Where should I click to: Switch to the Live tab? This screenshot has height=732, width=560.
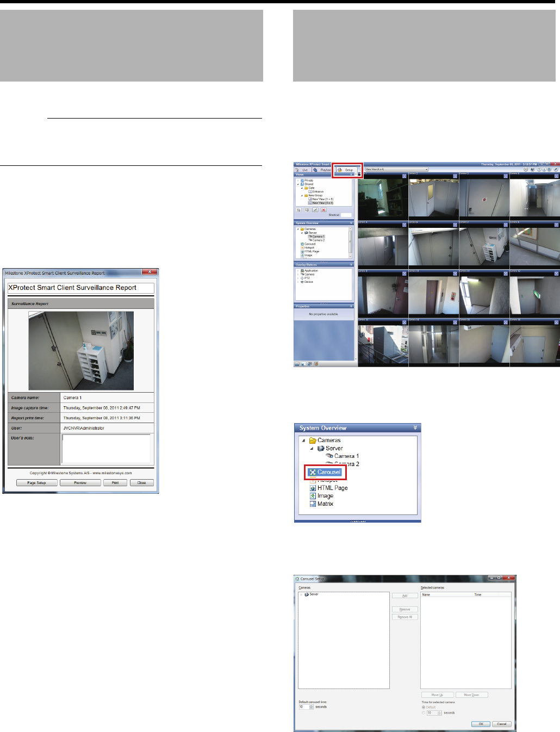302,170
